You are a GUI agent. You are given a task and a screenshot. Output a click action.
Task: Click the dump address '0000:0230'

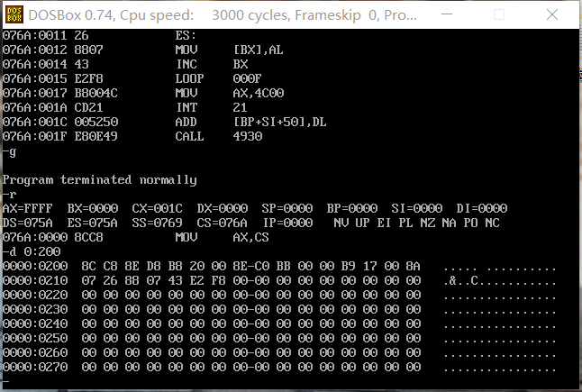click(35, 310)
